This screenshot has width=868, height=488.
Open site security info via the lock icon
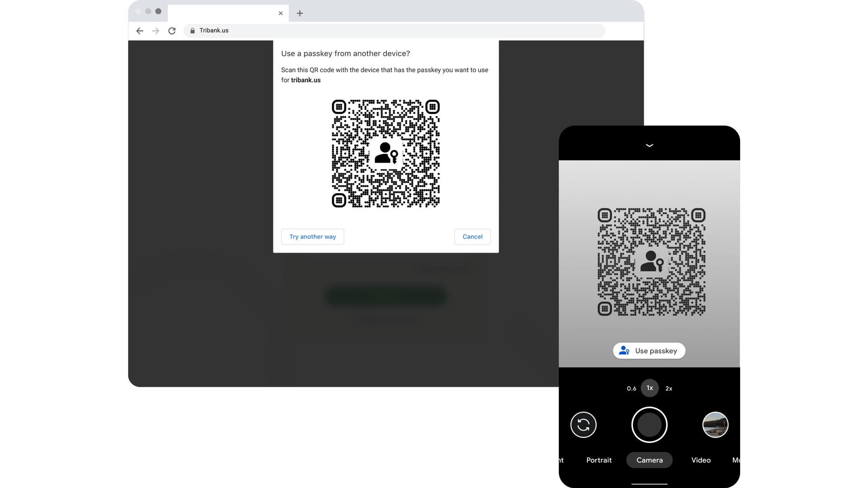point(192,30)
